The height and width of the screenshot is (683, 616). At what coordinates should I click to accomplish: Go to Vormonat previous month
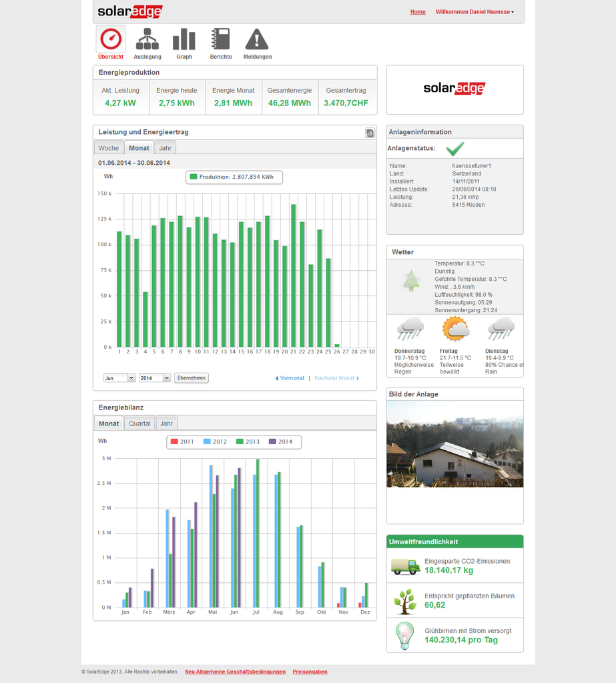click(290, 378)
